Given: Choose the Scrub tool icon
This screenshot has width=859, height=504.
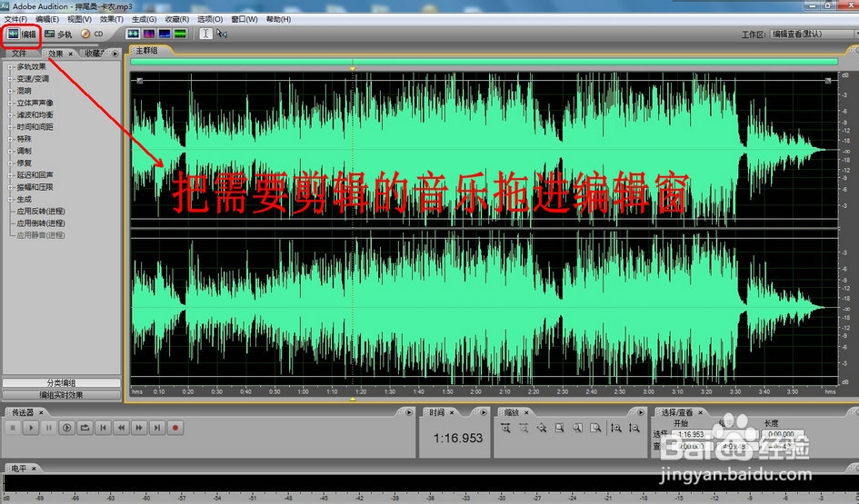Looking at the screenshot, I should [221, 34].
